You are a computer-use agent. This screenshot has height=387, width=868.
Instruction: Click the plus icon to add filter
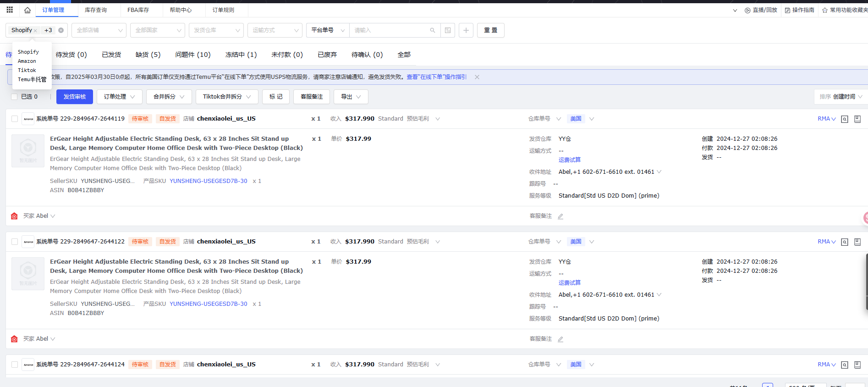click(x=466, y=30)
